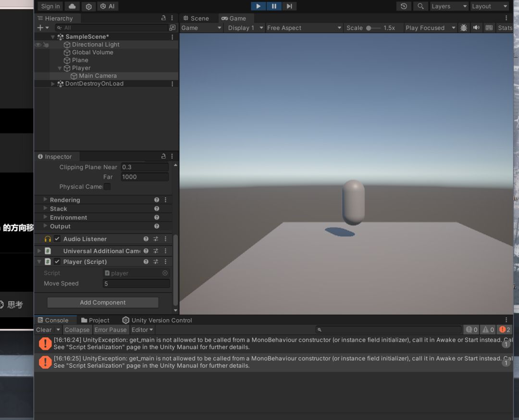Open Unity Version Control toolbar icon

[89, 6]
